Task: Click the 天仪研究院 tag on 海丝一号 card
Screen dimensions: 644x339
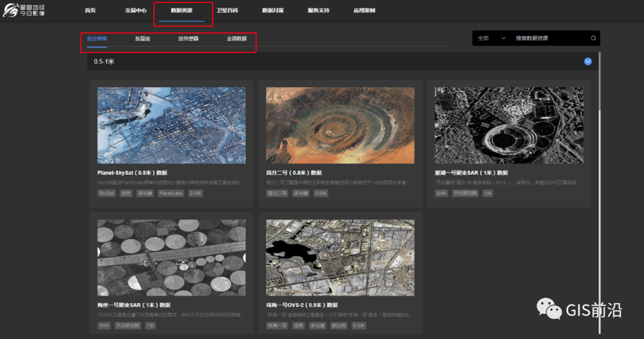Action: point(128,325)
